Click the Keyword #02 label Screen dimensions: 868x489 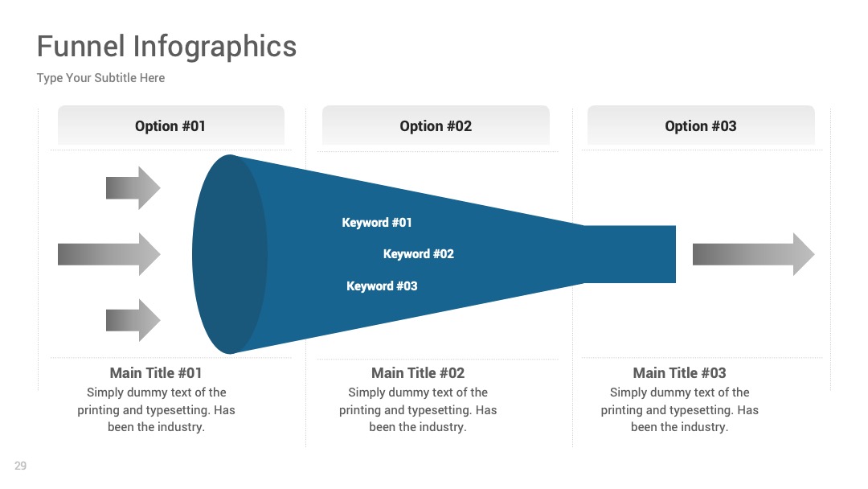tap(419, 254)
